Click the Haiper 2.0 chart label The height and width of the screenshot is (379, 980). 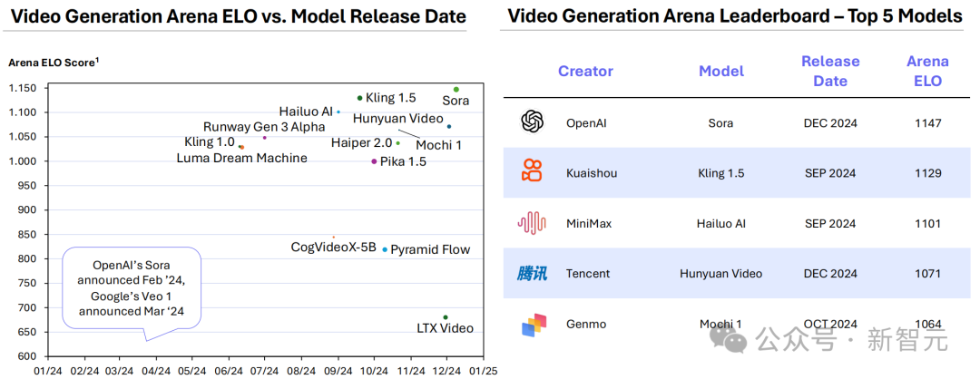click(x=362, y=143)
